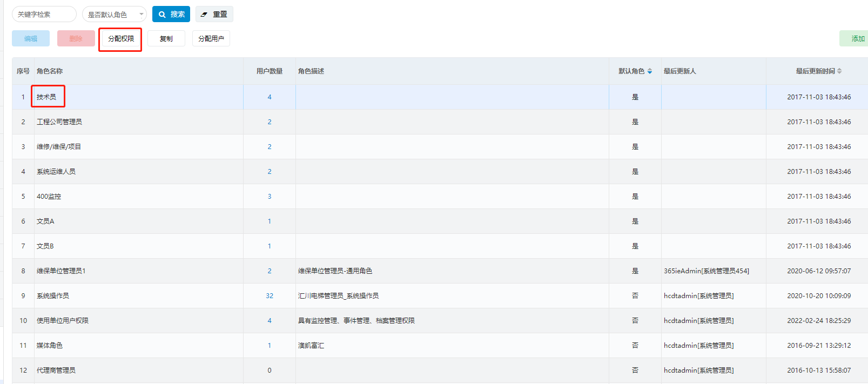Click the 用户数量 column header

coord(270,71)
